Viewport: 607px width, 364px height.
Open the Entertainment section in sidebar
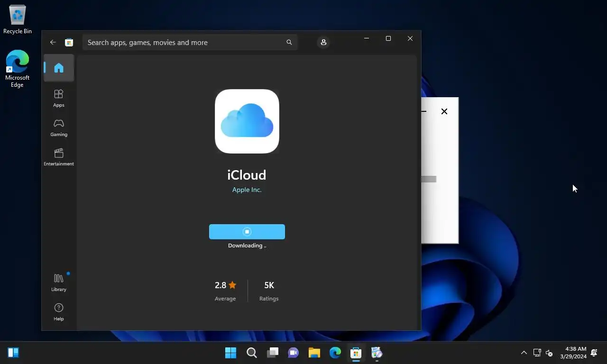pos(59,157)
